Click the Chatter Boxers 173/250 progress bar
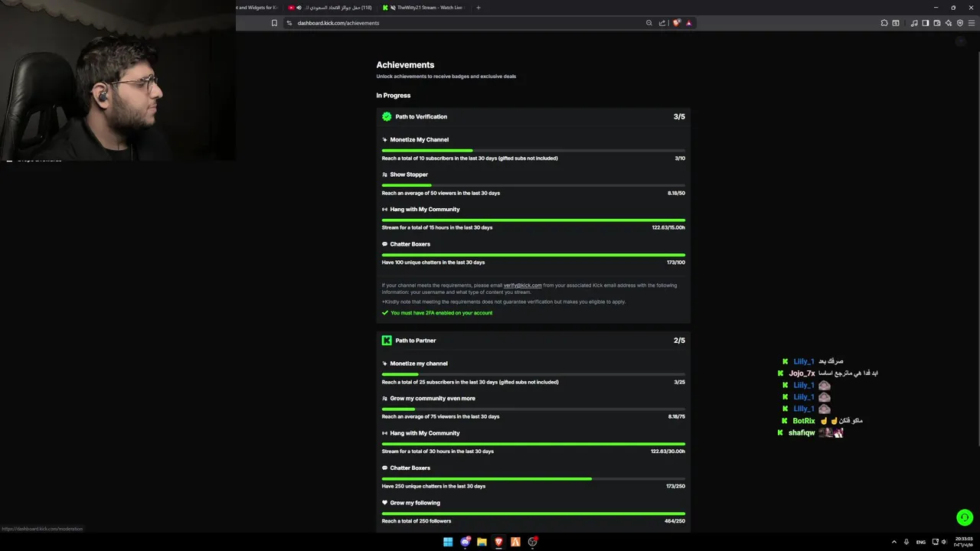980x551 pixels. (534, 478)
